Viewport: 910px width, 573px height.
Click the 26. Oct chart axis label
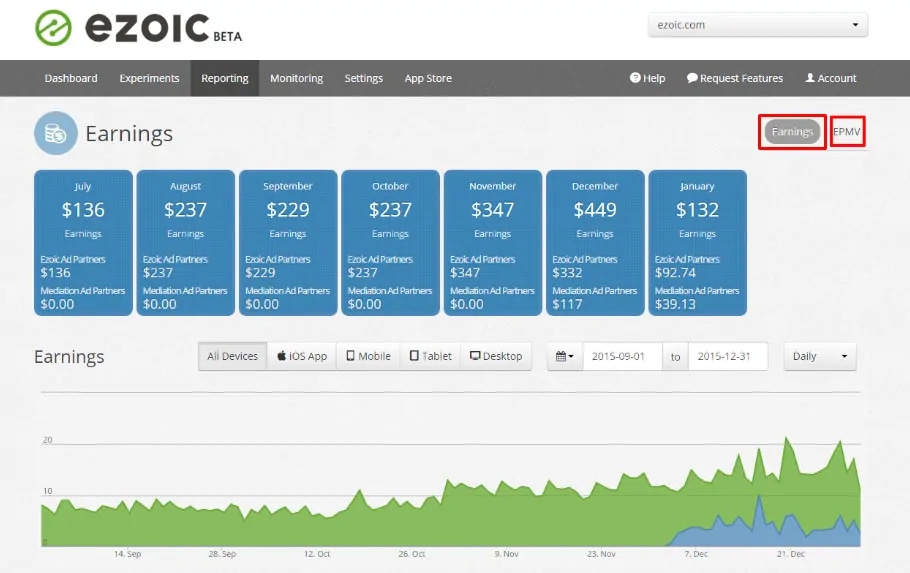tap(411, 554)
